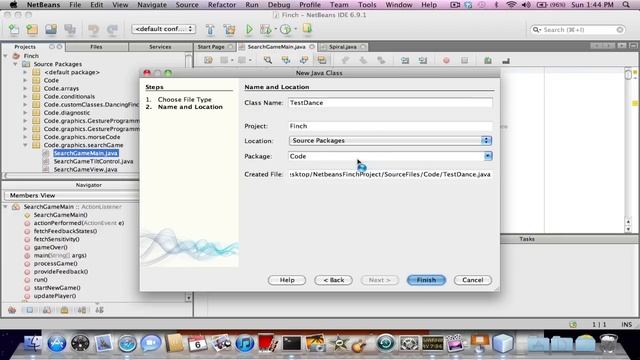Open App Store from the Dock
This screenshot has height=360, width=640.
tap(57, 344)
